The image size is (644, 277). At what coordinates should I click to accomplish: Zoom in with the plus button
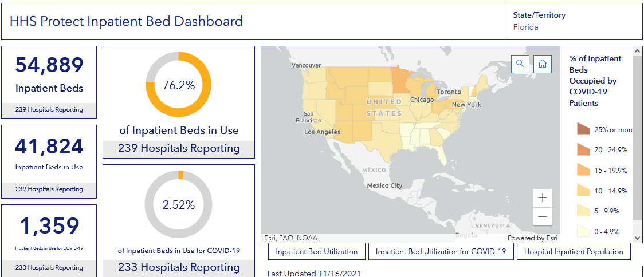(x=542, y=198)
